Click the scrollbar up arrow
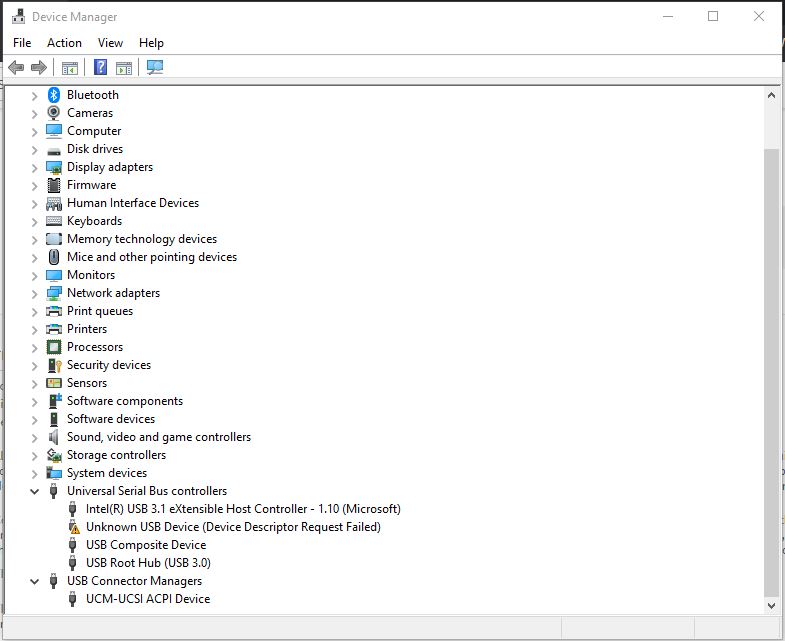The width and height of the screenshot is (785, 641). 771,95
